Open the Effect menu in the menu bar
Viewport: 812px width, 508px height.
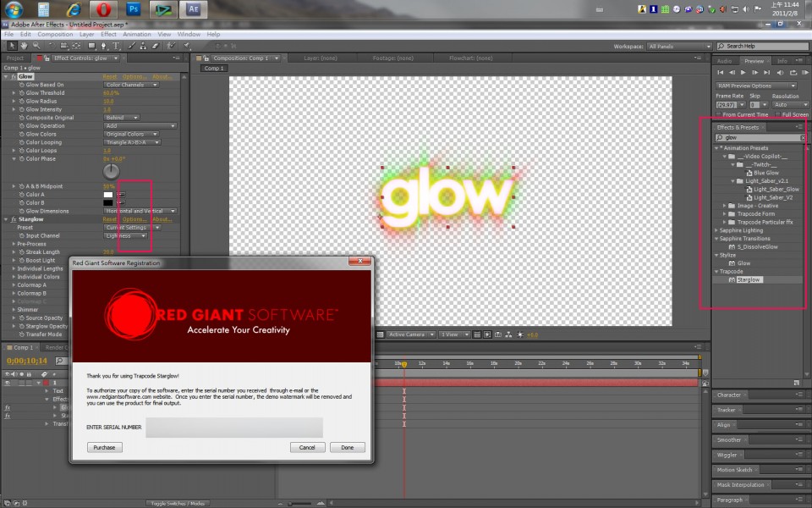click(107, 34)
